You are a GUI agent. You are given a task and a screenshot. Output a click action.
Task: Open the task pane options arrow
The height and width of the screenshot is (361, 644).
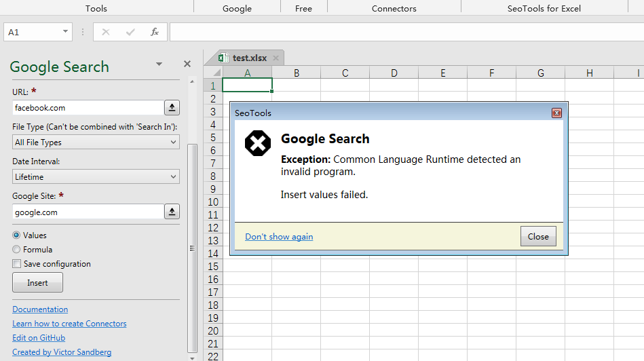pyautogui.click(x=159, y=64)
